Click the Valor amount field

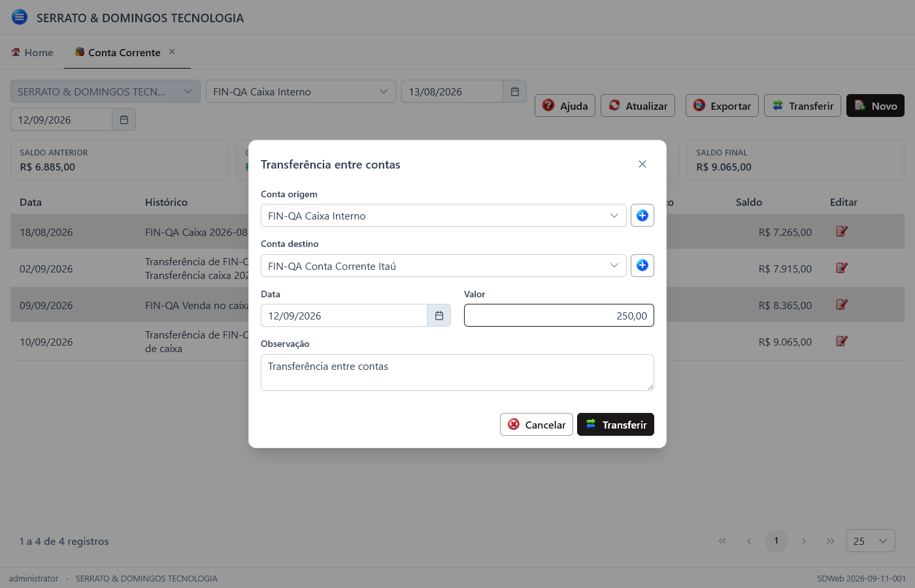click(x=559, y=316)
